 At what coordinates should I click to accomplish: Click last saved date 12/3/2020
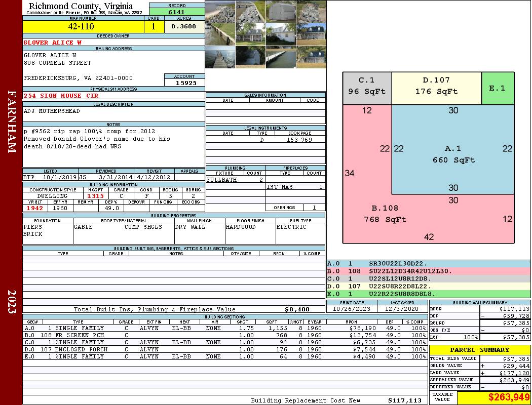[x=402, y=309]
